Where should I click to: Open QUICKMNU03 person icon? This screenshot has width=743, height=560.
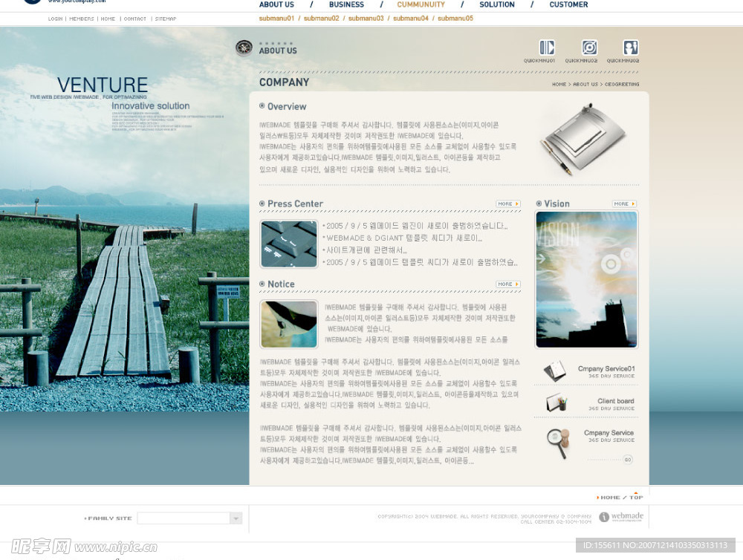click(630, 48)
